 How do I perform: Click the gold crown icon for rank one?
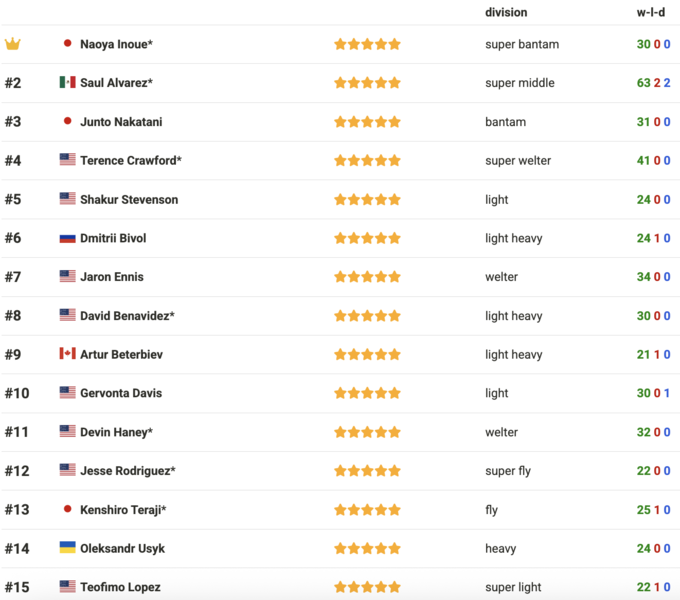coord(13,44)
